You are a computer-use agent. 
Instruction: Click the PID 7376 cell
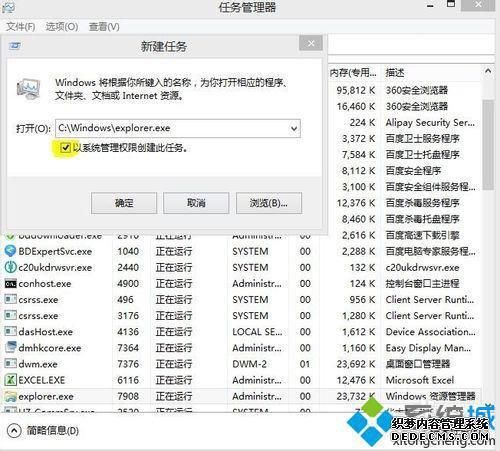[x=128, y=364]
